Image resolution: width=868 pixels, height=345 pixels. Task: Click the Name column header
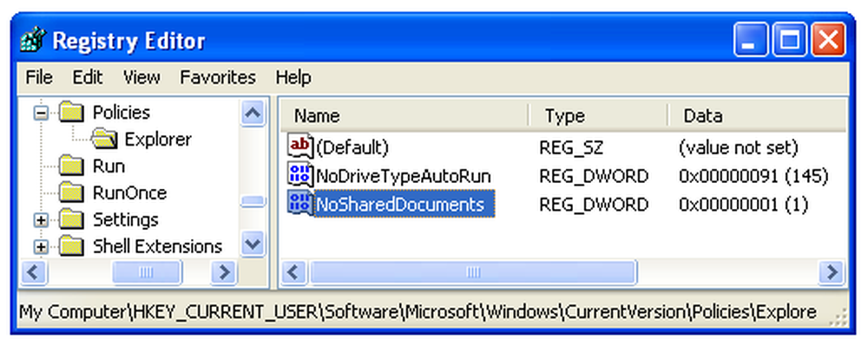coord(404,115)
